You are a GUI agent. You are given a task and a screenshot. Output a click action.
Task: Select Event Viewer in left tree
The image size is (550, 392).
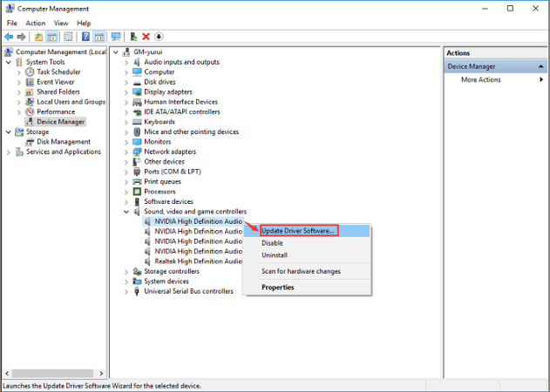(56, 82)
